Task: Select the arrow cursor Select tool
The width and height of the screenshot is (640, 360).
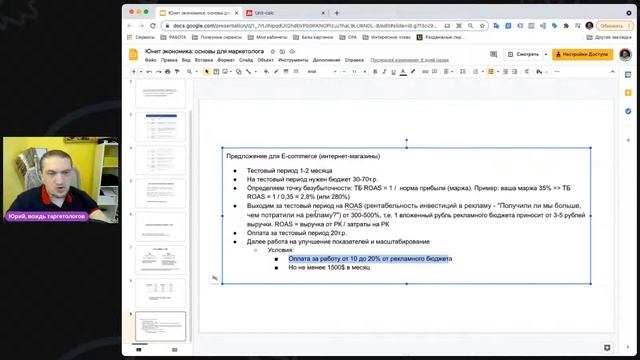Action: (207, 72)
